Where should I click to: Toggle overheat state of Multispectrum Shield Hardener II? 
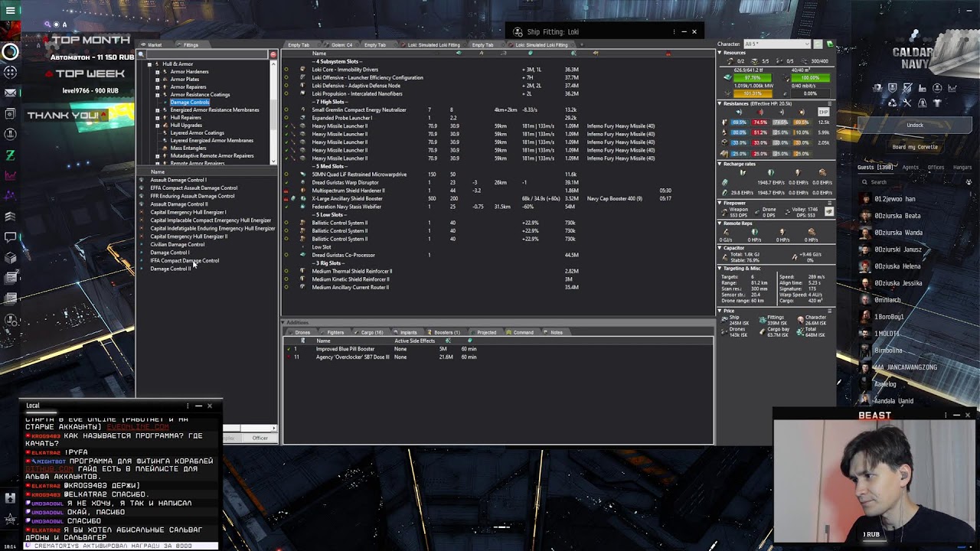tap(286, 191)
